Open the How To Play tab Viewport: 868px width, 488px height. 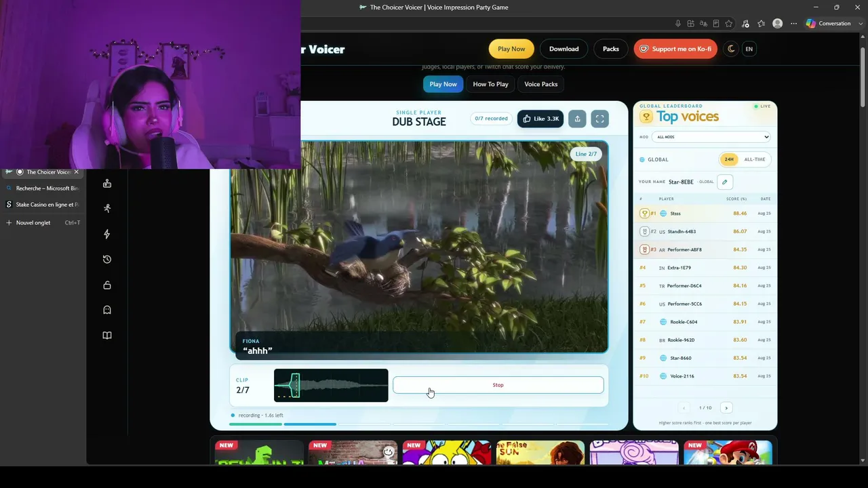pyautogui.click(x=490, y=84)
